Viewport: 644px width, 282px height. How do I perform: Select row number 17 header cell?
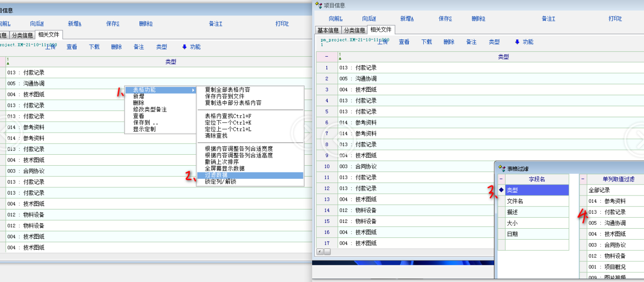point(327,244)
